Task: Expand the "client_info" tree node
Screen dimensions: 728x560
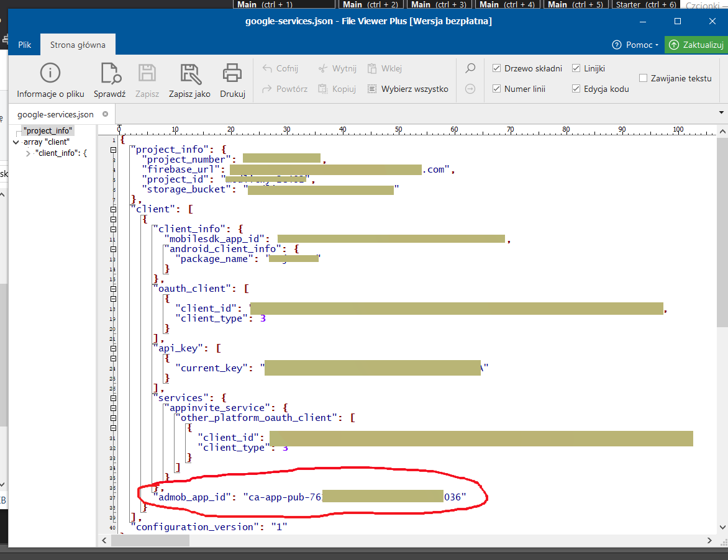Action: 28,153
